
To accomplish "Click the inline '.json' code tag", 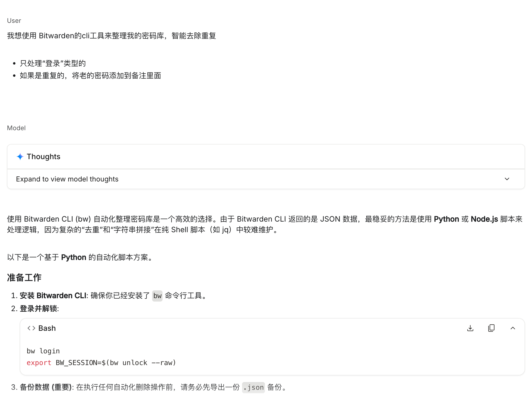I will click(253, 387).
